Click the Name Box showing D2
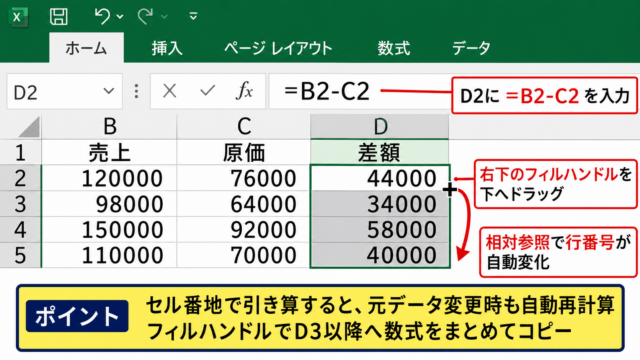 (x=64, y=92)
